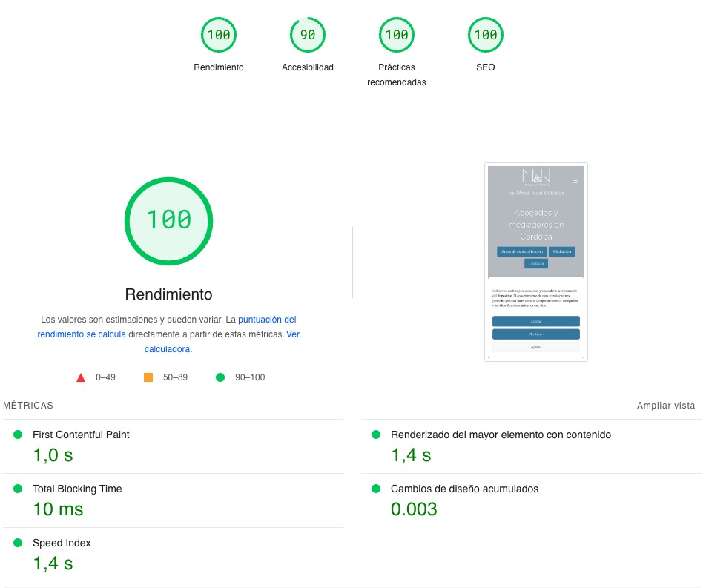Click the large 100 performance gauge

coord(168,221)
